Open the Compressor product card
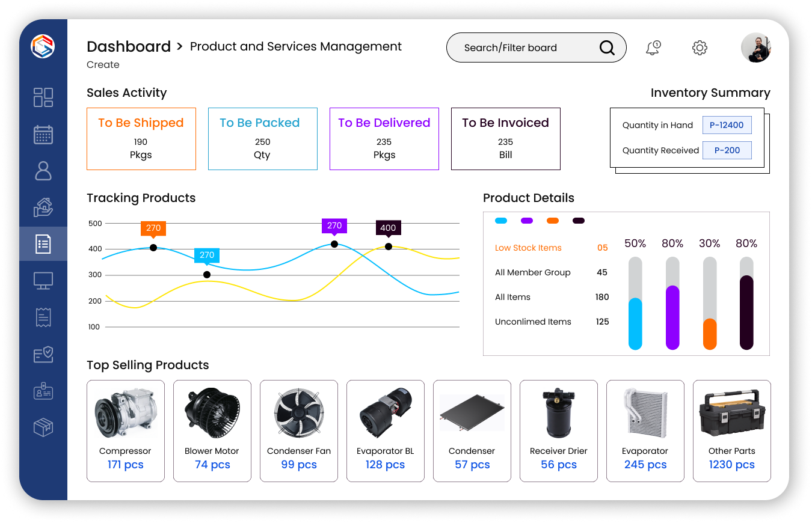 point(126,431)
